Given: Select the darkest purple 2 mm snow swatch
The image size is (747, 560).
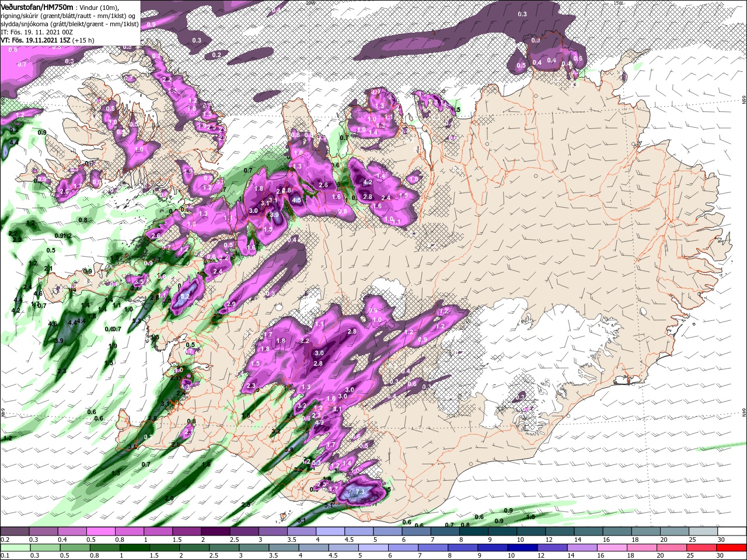Looking at the screenshot, I should coord(215,531).
